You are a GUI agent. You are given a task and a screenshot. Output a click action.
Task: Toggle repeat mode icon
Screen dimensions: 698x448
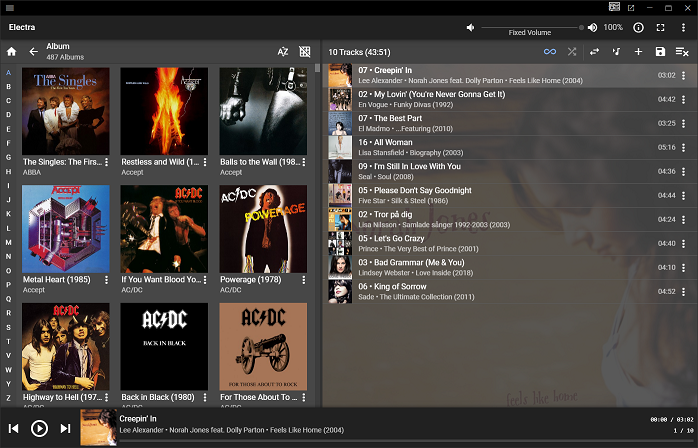point(594,52)
